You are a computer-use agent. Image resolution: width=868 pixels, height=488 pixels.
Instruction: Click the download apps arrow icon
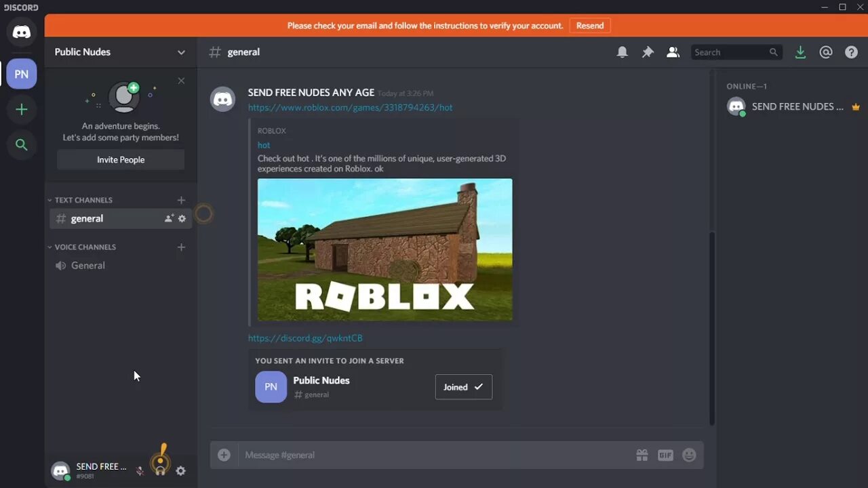pyautogui.click(x=800, y=52)
